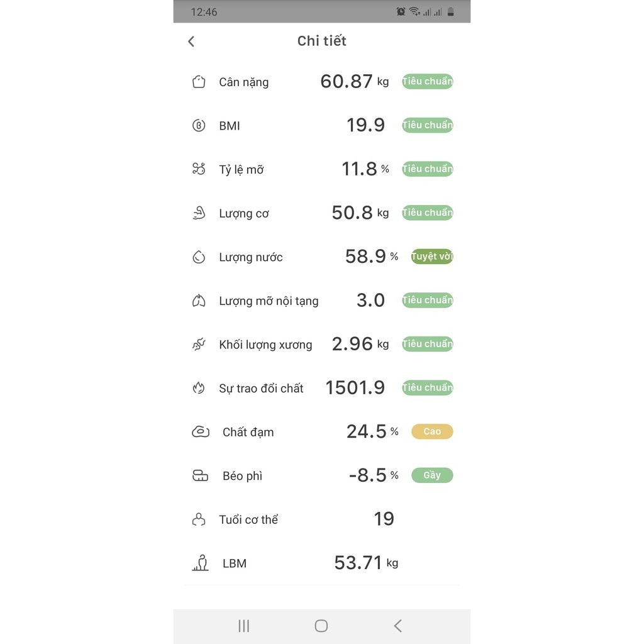The height and width of the screenshot is (644, 644).
Task: Click the Cân nặng weight icon
Action: (x=199, y=82)
